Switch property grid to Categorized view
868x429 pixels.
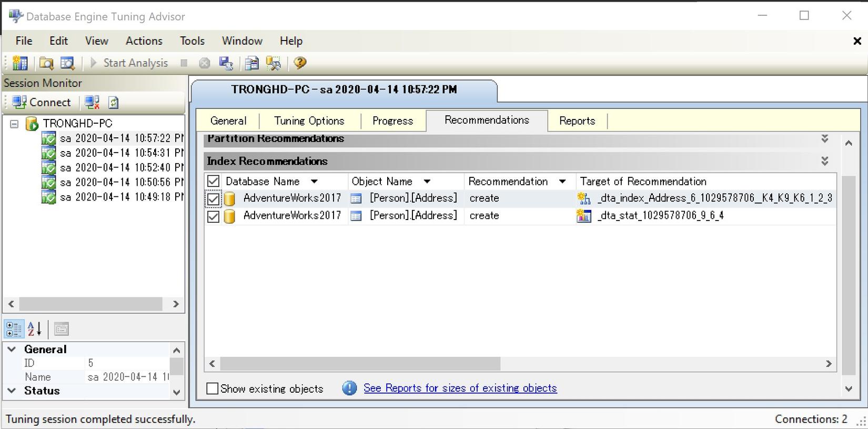coord(14,329)
